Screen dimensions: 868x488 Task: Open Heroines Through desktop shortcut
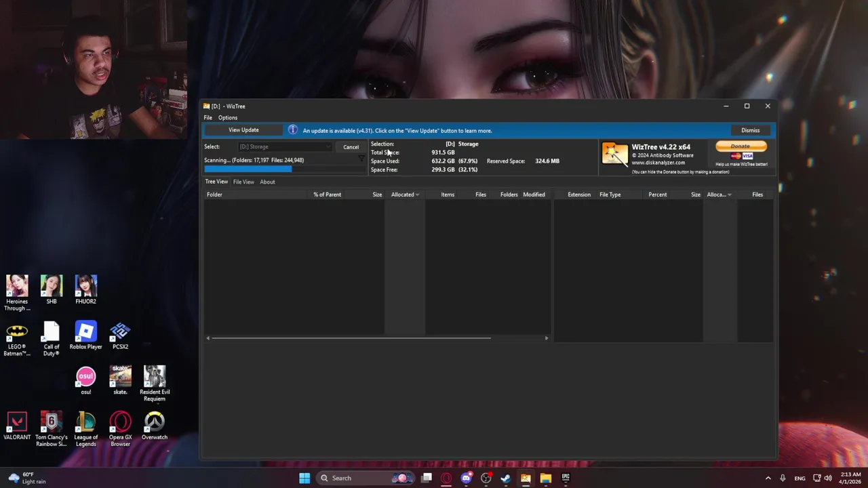point(17,293)
